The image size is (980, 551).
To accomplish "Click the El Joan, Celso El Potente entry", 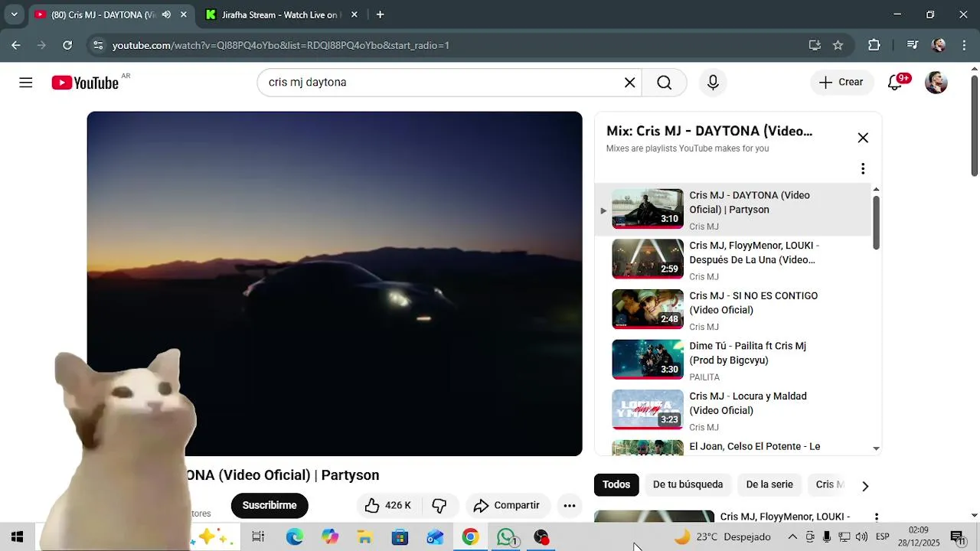I will (x=733, y=447).
